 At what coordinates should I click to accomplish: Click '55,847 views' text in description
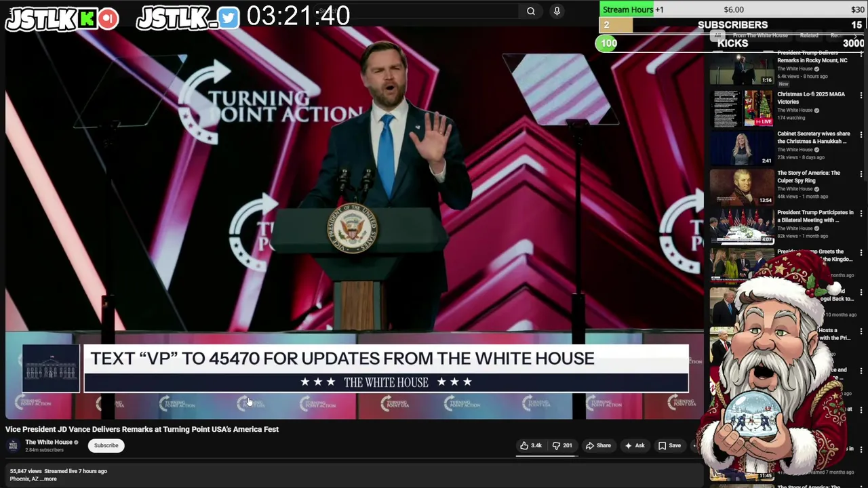(x=26, y=471)
